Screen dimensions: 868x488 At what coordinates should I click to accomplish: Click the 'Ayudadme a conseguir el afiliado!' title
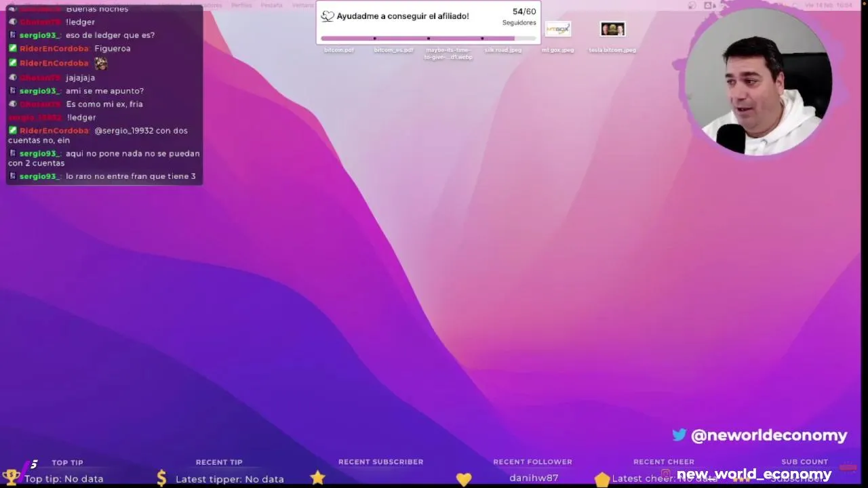point(403,16)
